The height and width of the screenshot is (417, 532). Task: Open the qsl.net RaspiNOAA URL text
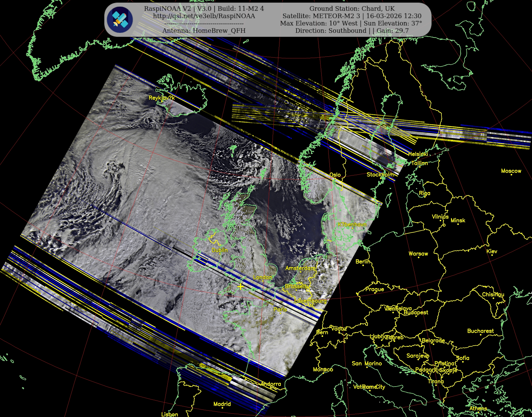click(204, 16)
